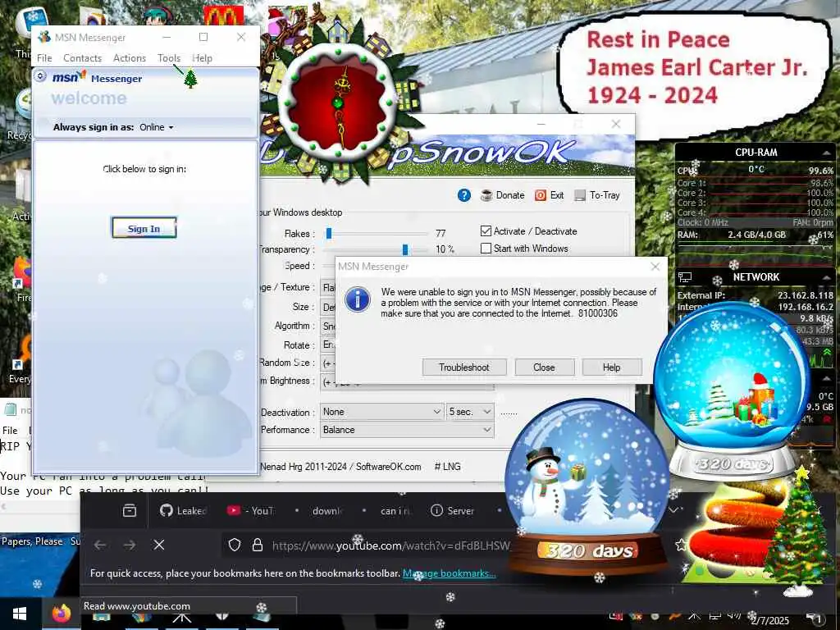The height and width of the screenshot is (630, 840).
Task: Open the Tools menu in MSN Messenger
Action: 169,58
